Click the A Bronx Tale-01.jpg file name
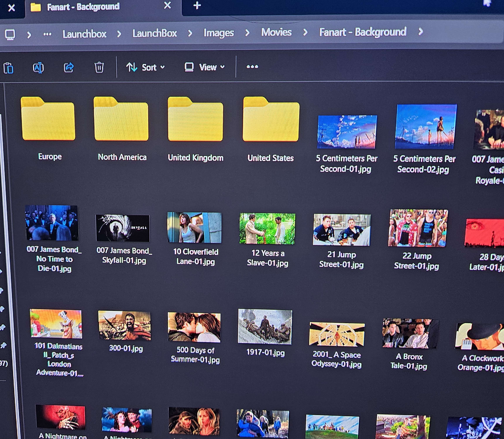The width and height of the screenshot is (504, 439). coord(409,361)
